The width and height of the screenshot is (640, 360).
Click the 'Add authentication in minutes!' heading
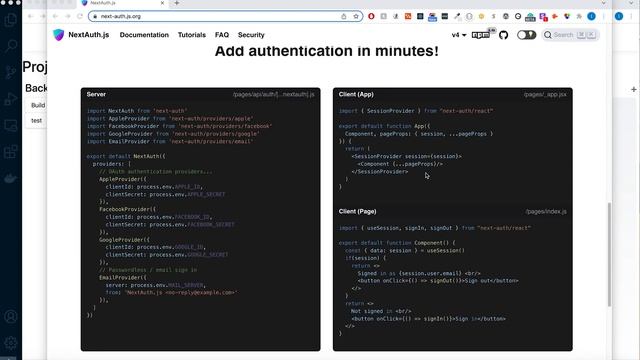click(327, 51)
